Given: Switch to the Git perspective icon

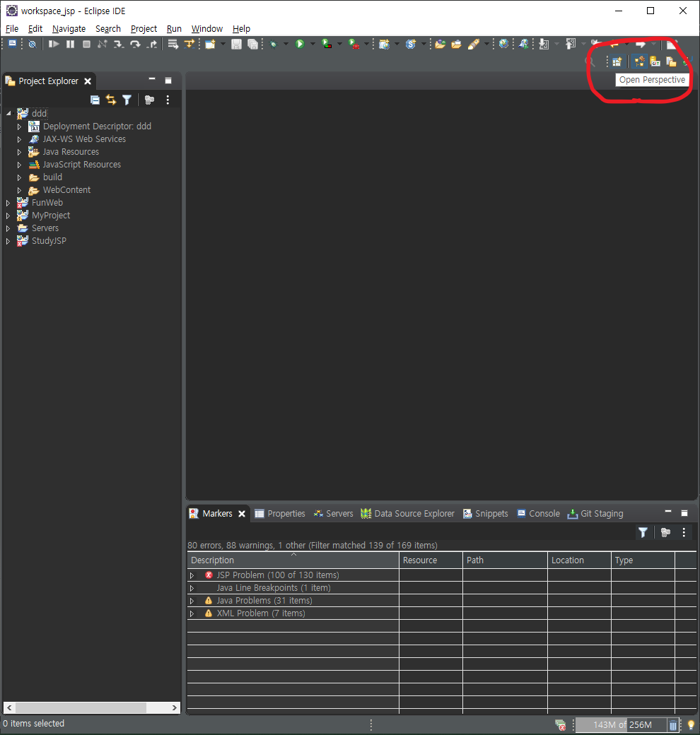Looking at the screenshot, I should 655,61.
